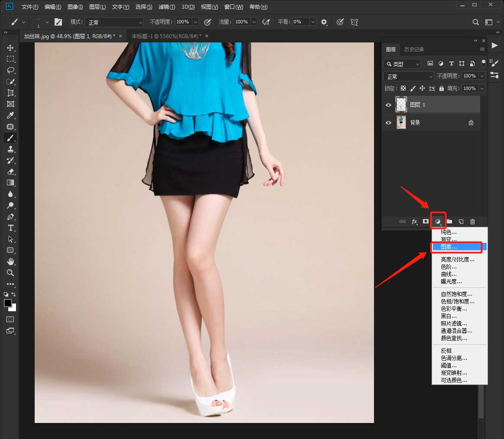
Task: Swap foreground and background colors
Action: 13,294
